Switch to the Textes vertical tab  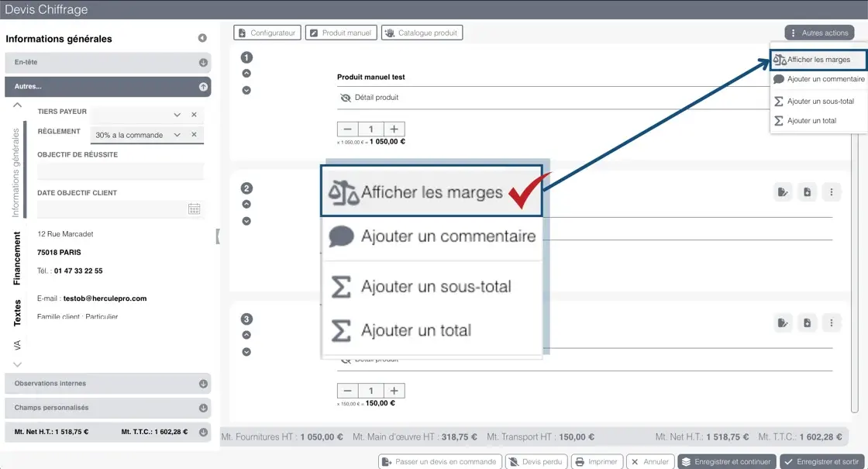point(17,313)
